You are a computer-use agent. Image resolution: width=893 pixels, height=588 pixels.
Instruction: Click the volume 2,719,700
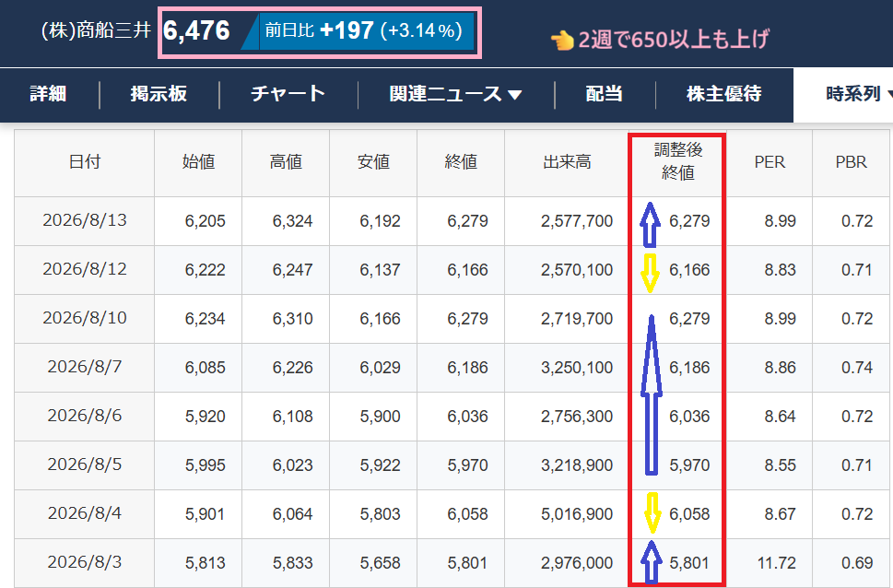(x=577, y=319)
